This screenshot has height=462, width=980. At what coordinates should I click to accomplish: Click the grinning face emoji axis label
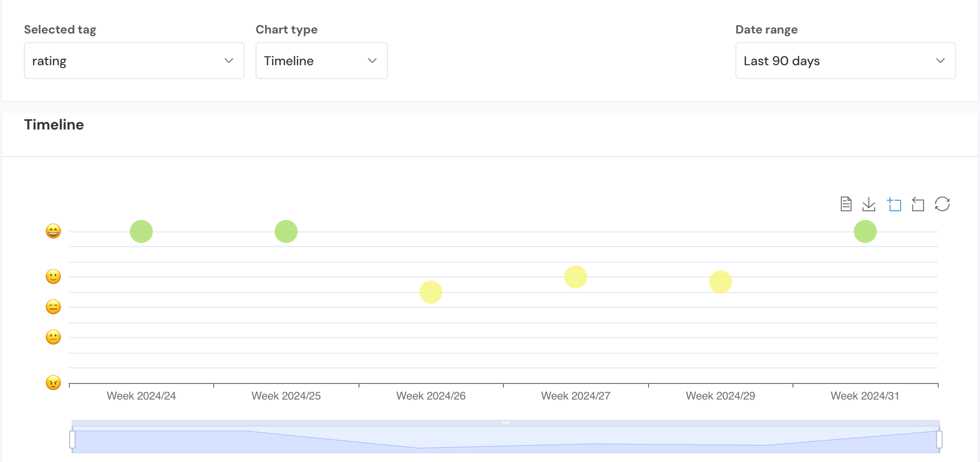53,231
